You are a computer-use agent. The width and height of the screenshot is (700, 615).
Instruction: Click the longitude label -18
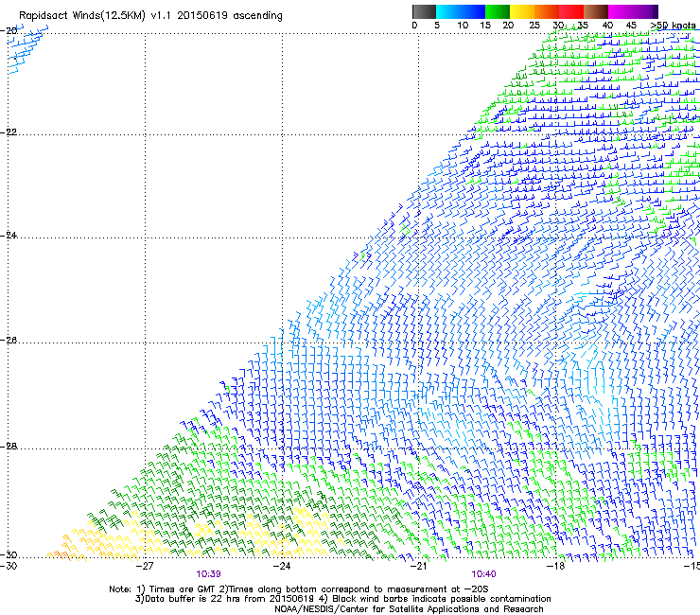pyautogui.click(x=556, y=566)
